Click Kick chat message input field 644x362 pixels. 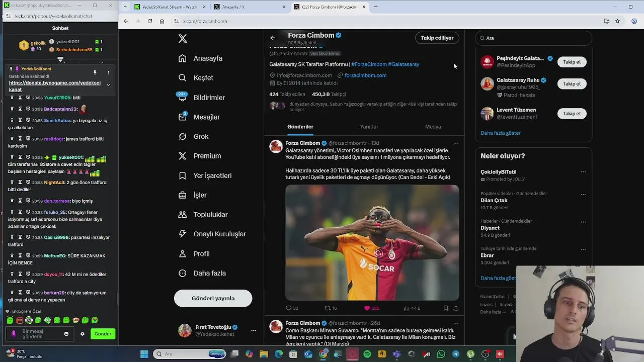pyautogui.click(x=39, y=334)
